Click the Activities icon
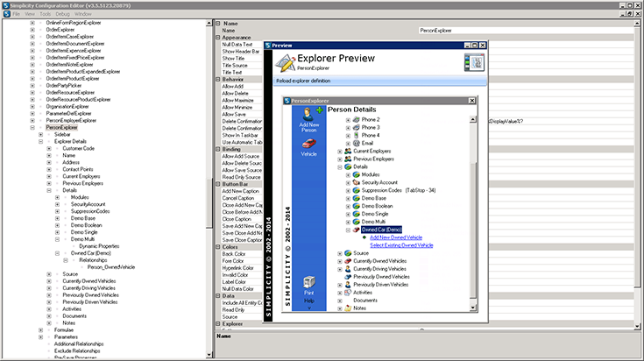The image size is (644, 361). coord(348,293)
